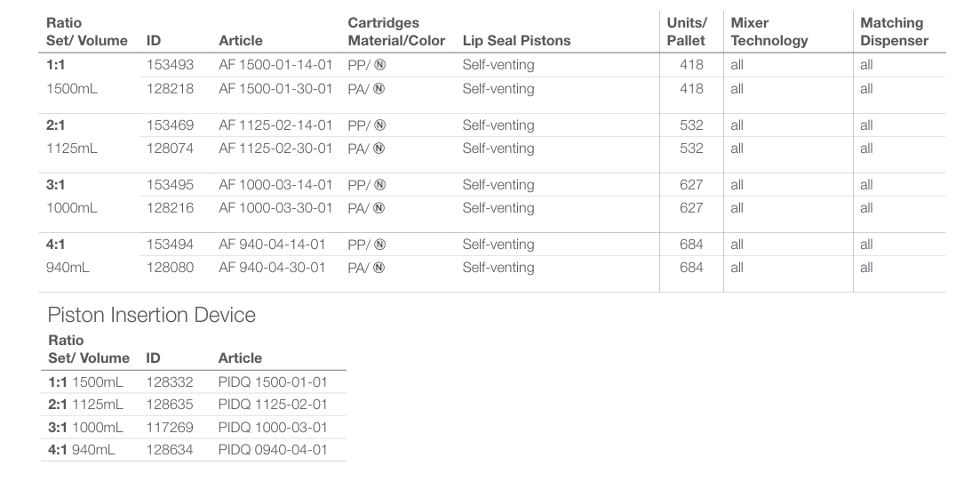Open article PIDQ 1500-01-01
Screen dimensions: 980x490
point(273,382)
